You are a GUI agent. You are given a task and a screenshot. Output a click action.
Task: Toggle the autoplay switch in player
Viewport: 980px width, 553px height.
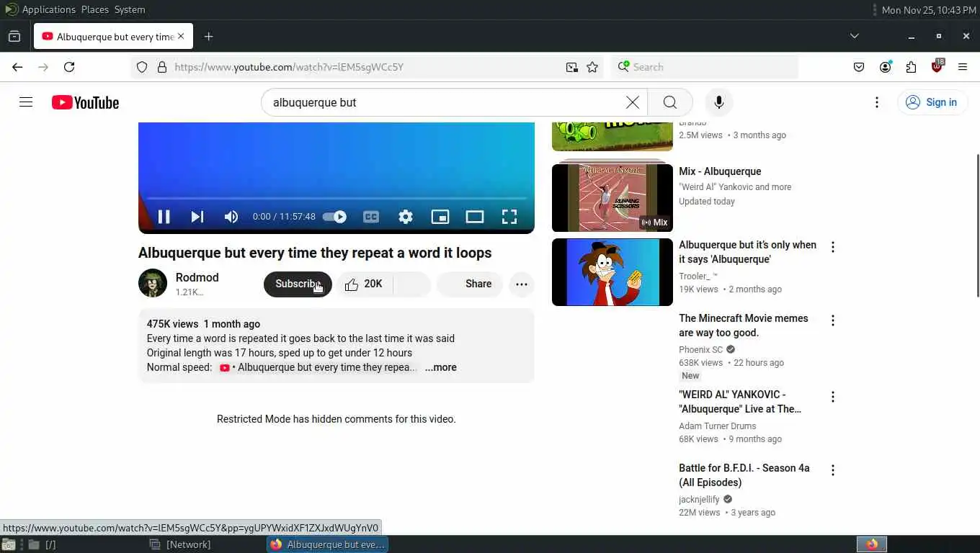[x=334, y=217]
